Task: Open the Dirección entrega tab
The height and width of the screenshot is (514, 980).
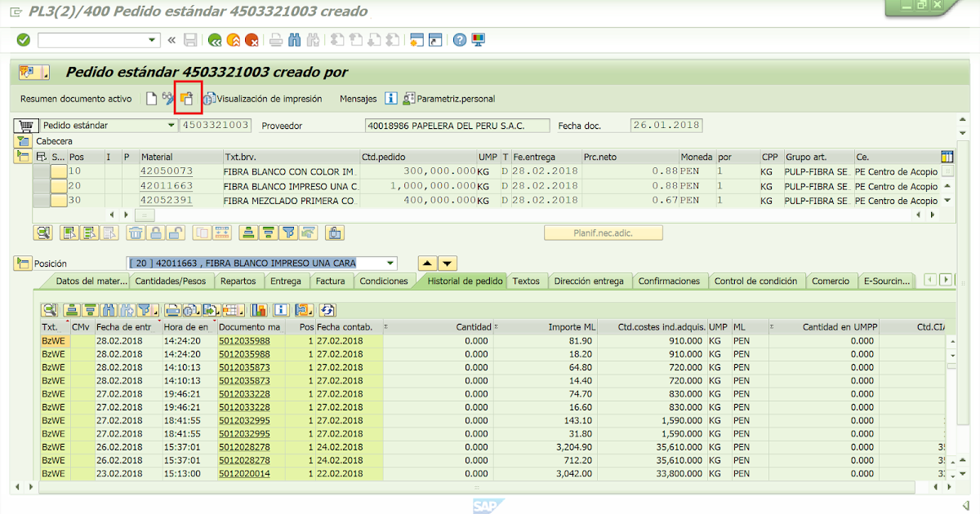Action: tap(589, 281)
